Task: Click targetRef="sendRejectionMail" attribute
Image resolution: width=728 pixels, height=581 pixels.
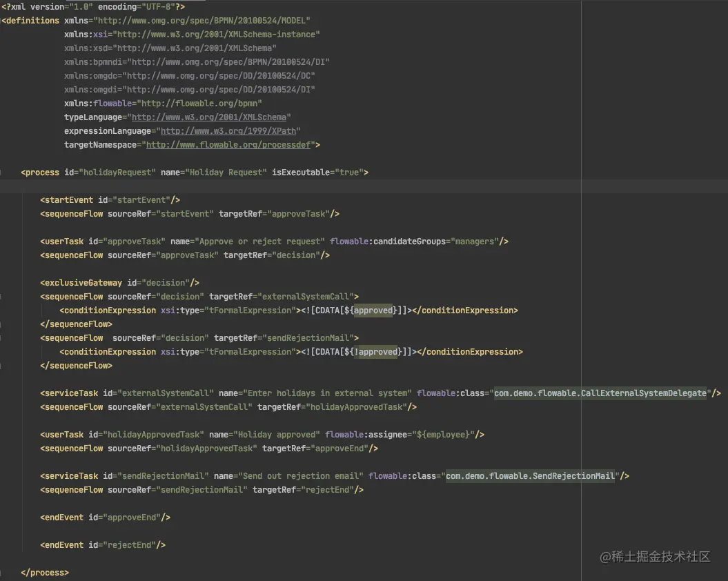Action: coord(284,338)
